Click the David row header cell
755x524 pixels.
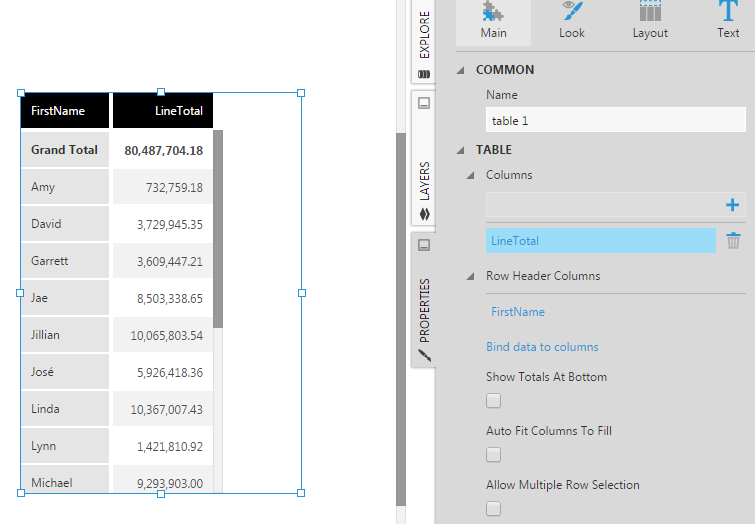(65, 224)
